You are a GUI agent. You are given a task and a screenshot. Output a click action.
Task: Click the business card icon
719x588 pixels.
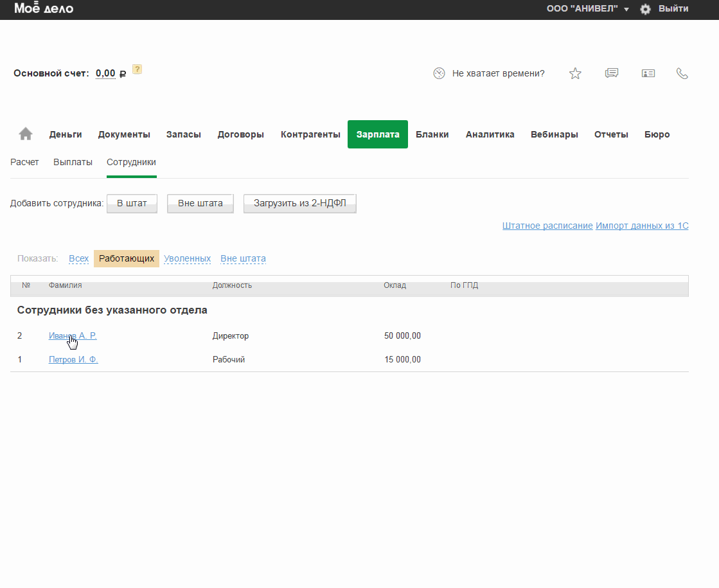point(648,74)
